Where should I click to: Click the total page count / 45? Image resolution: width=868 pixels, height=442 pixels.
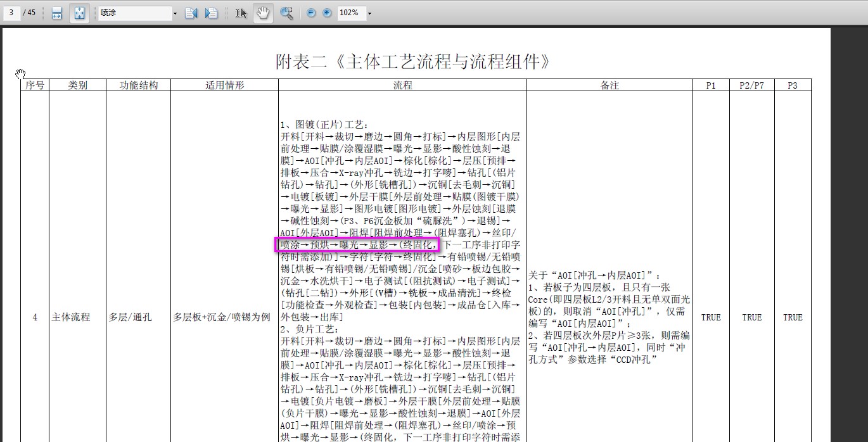click(30, 13)
